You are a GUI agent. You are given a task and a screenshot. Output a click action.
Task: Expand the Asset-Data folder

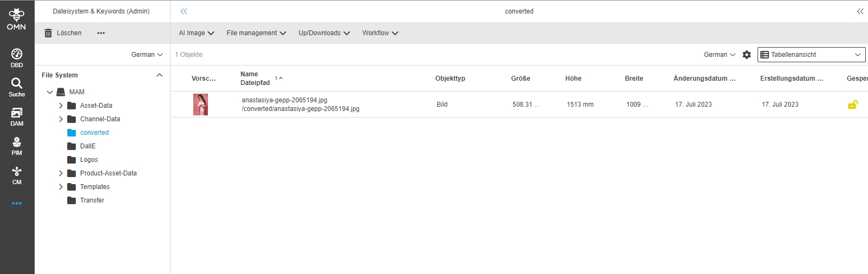[61, 106]
